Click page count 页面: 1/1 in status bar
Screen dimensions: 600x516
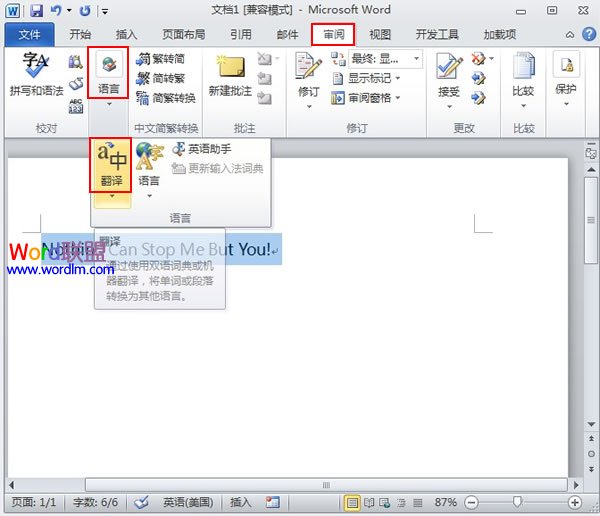pos(34,502)
